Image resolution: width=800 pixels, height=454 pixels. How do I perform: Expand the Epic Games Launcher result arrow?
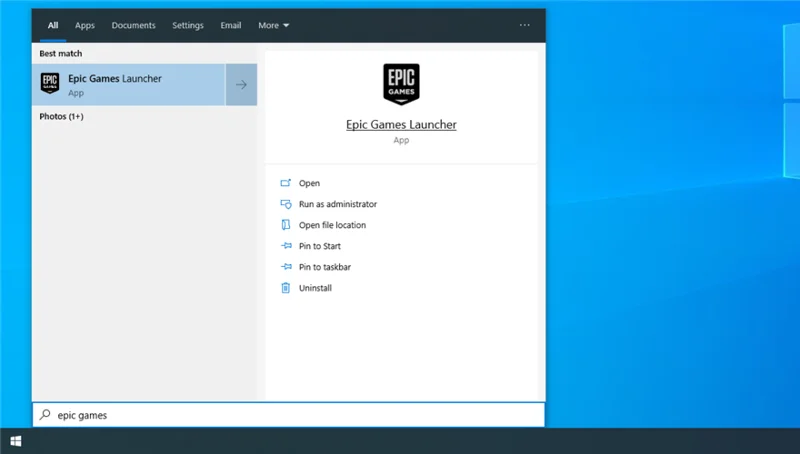coord(241,85)
